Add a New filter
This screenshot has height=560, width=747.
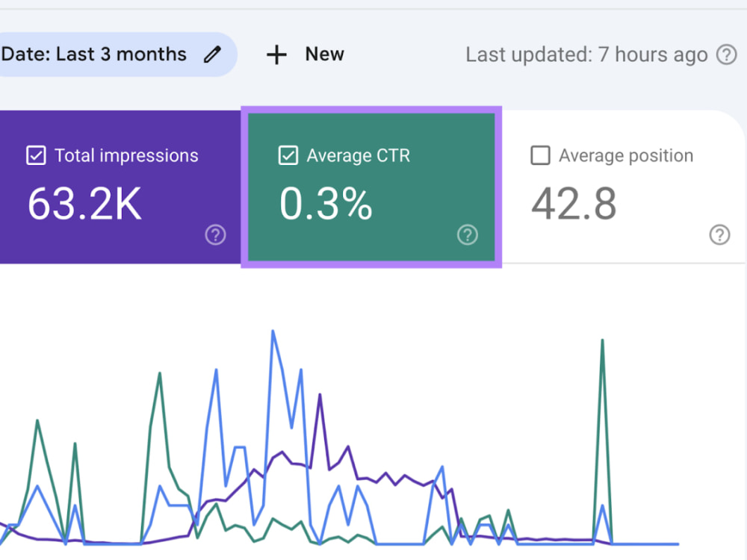click(x=305, y=55)
